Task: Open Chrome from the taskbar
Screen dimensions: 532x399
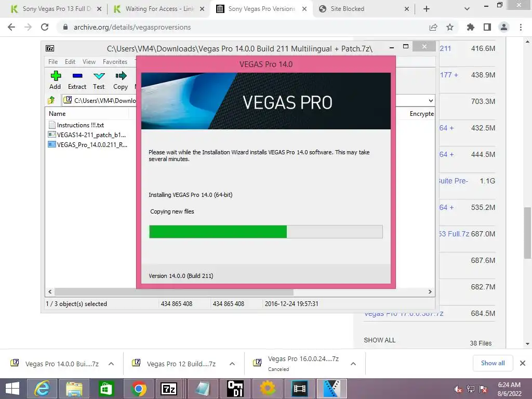Action: click(x=138, y=389)
